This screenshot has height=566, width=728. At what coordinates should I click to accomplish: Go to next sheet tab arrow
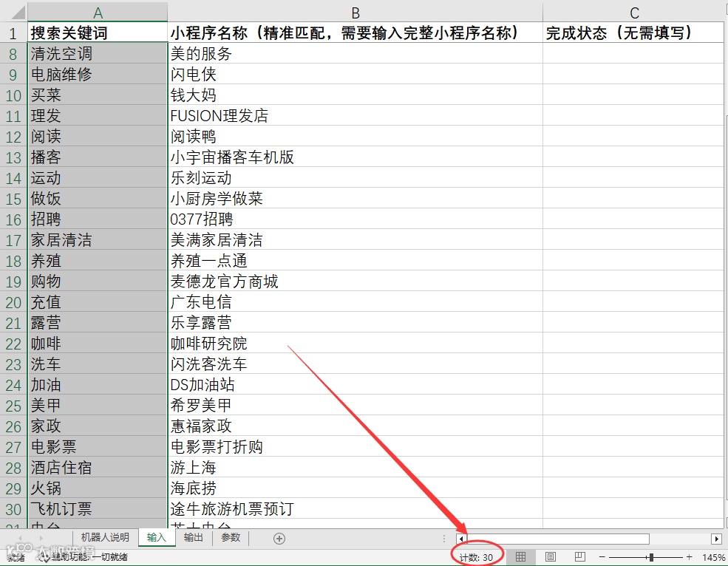pyautogui.click(x=41, y=538)
